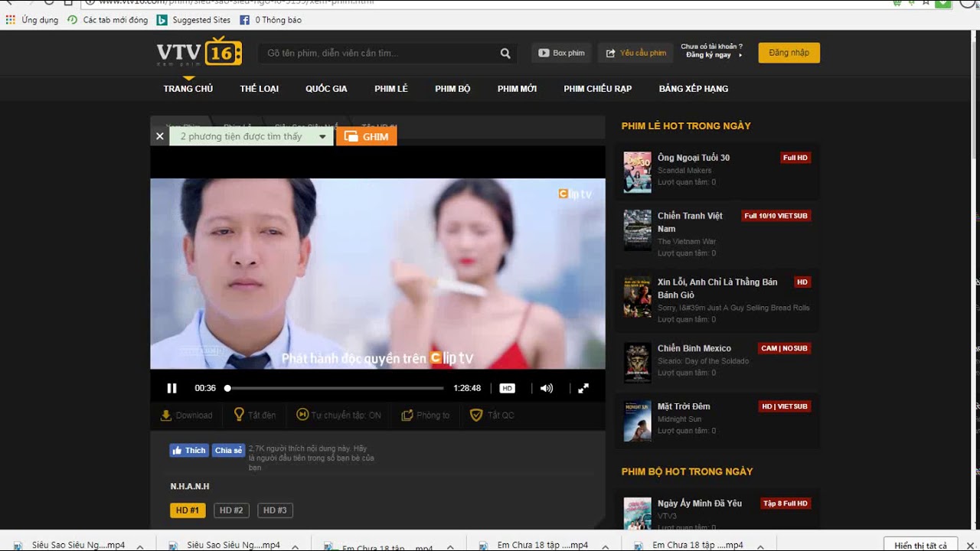
Task: Click the video seek progress bar
Action: 335,388
